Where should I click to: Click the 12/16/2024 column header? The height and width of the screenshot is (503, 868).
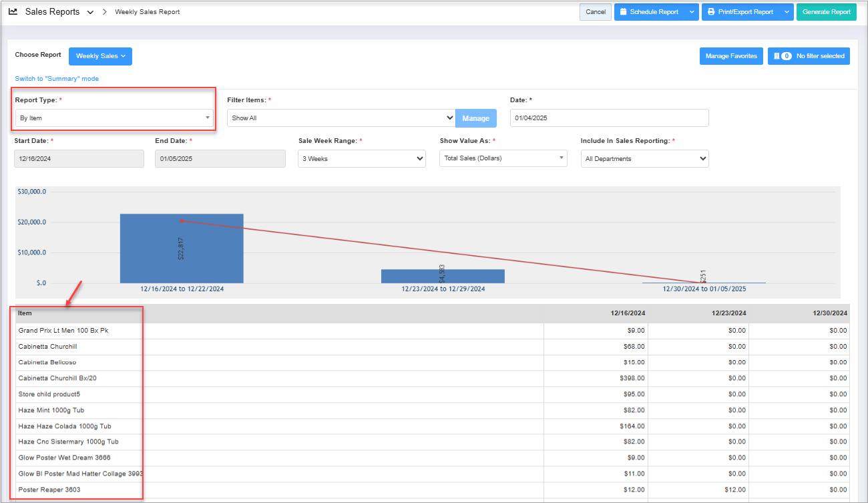tap(628, 313)
